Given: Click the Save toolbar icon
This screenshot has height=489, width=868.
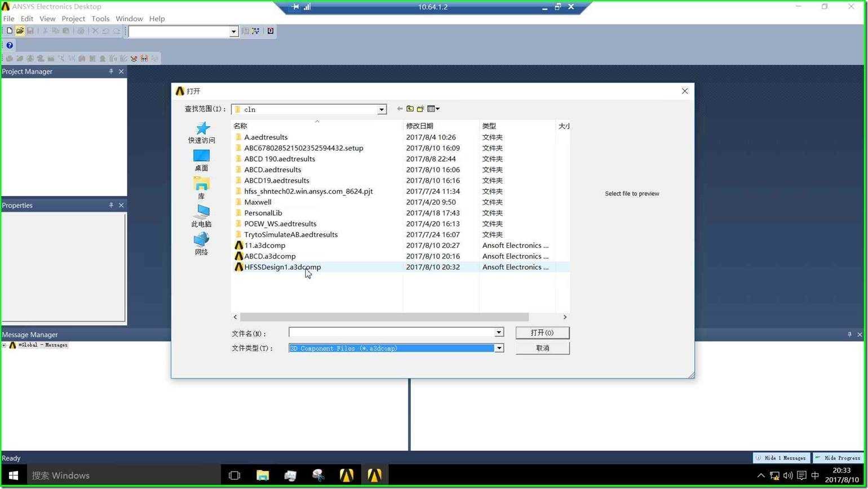Looking at the screenshot, I should click(x=30, y=31).
